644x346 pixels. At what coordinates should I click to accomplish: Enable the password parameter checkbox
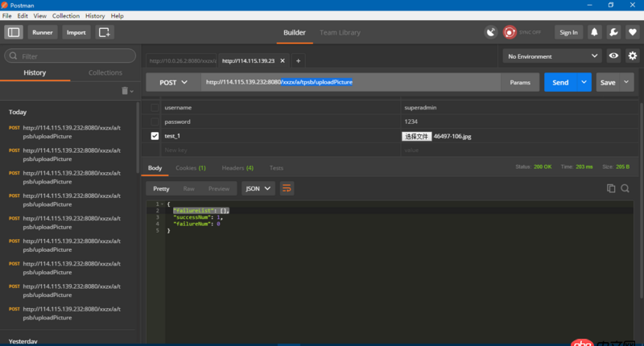[155, 122]
